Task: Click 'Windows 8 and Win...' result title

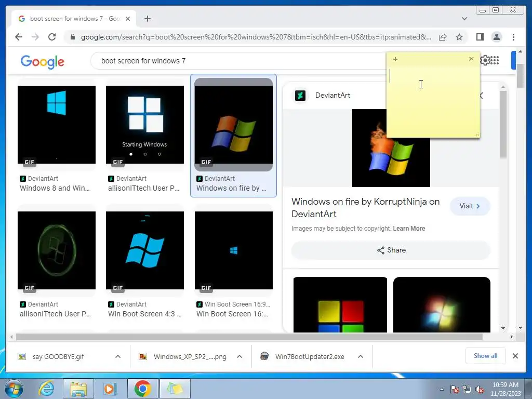Action: [55, 188]
